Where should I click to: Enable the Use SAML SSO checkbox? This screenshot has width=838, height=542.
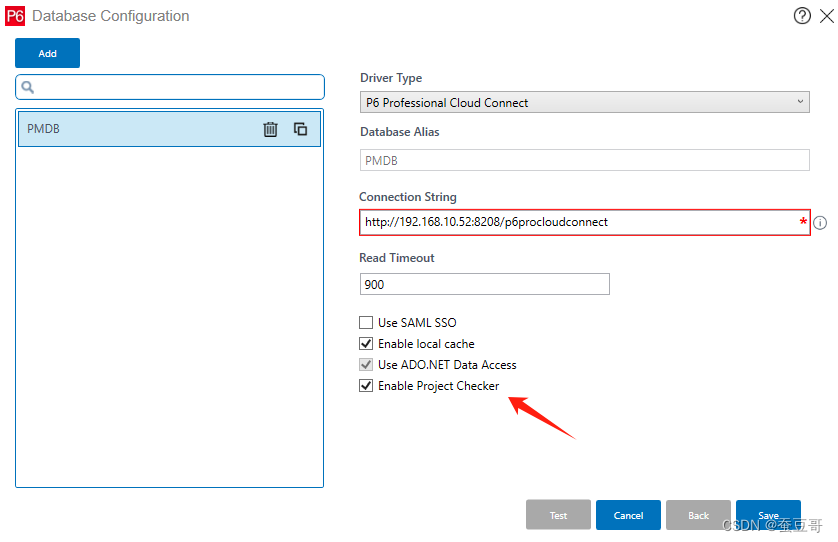click(366, 322)
